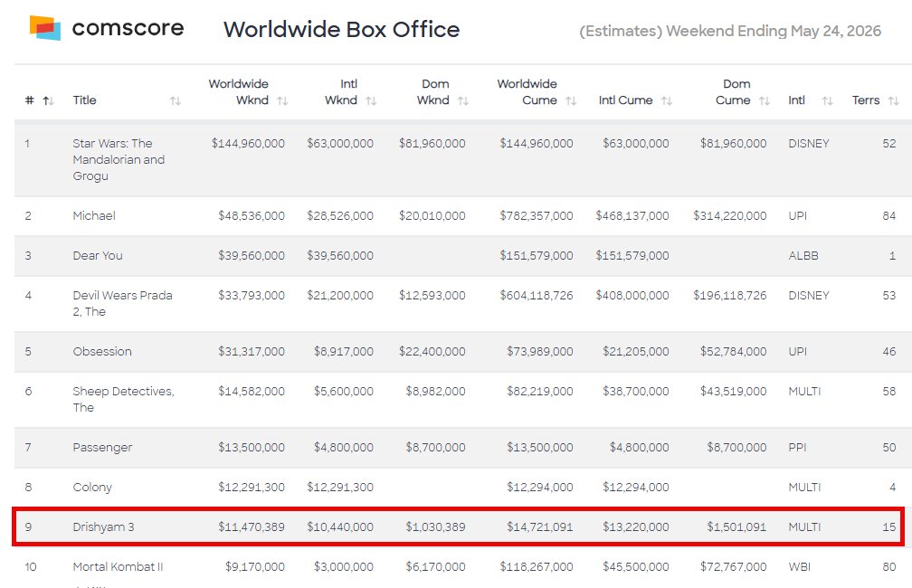Image resolution: width=912 pixels, height=588 pixels.
Task: Click Passenger's $8,700,000 dom weekend value
Action: coord(436,447)
